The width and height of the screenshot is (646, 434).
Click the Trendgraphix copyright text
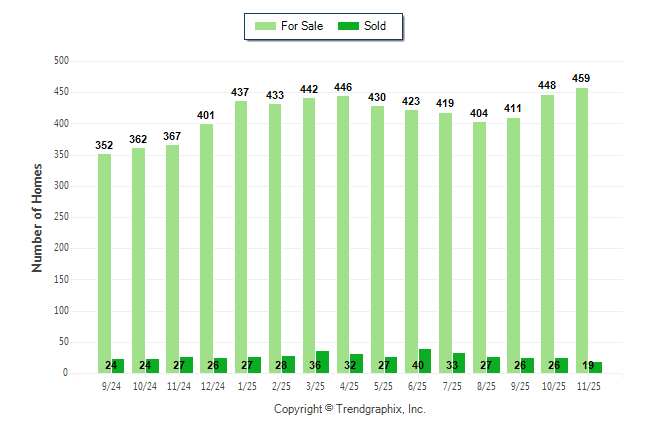(350, 409)
